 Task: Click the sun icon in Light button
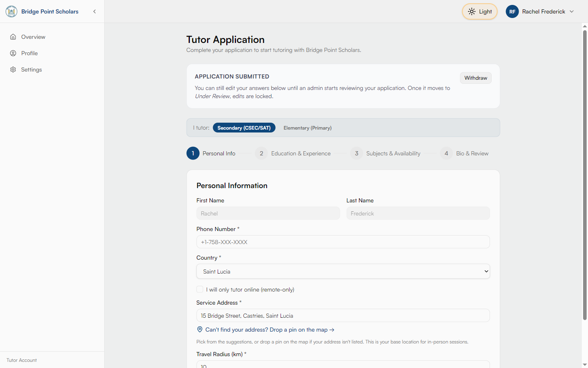[472, 11]
